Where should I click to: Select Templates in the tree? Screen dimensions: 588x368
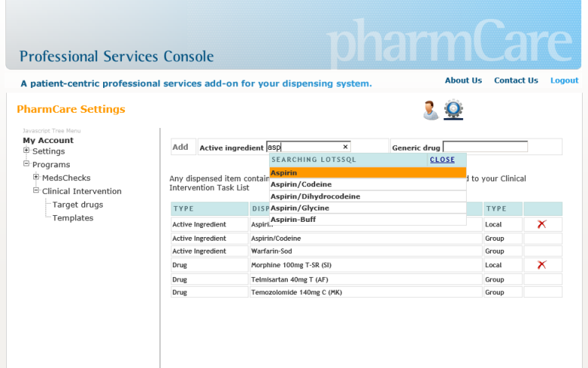pyautogui.click(x=73, y=218)
